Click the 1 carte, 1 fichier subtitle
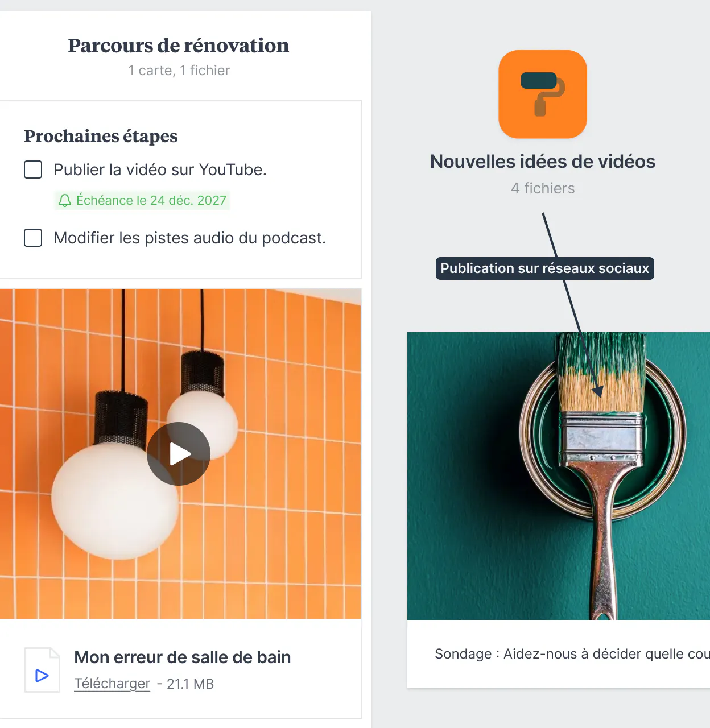Viewport: 710px width, 728px height. click(x=179, y=71)
